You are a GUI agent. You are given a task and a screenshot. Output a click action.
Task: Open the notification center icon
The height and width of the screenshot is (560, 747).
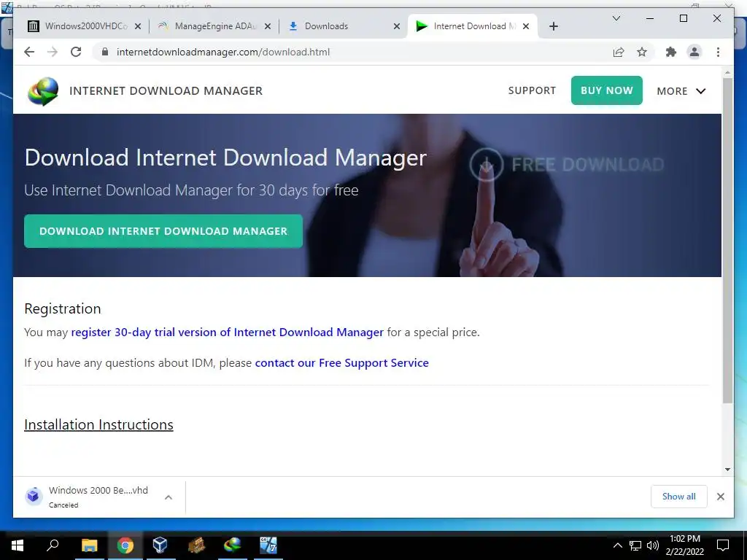[x=723, y=545]
